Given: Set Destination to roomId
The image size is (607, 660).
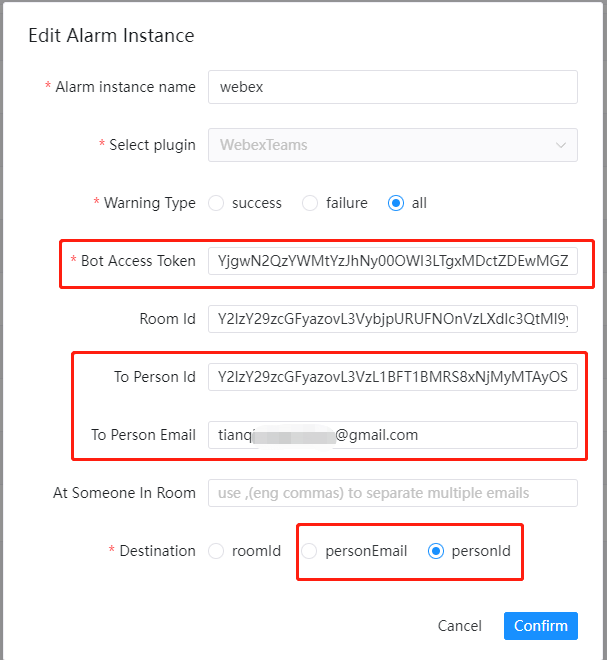Looking at the screenshot, I should coord(216,551).
